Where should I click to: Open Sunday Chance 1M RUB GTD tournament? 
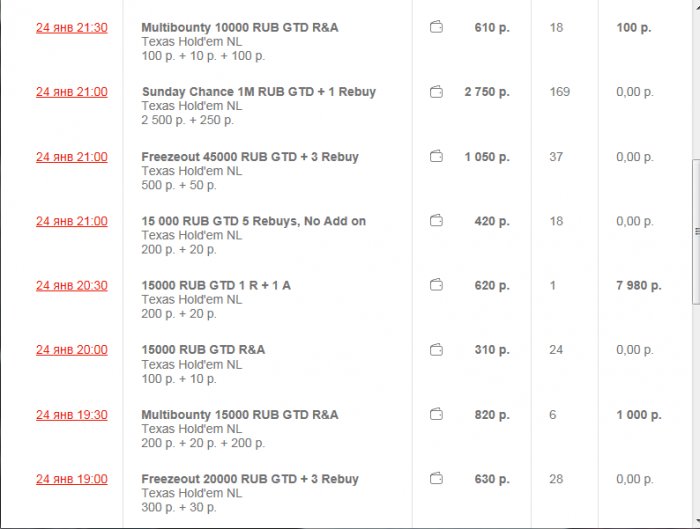tap(258, 92)
